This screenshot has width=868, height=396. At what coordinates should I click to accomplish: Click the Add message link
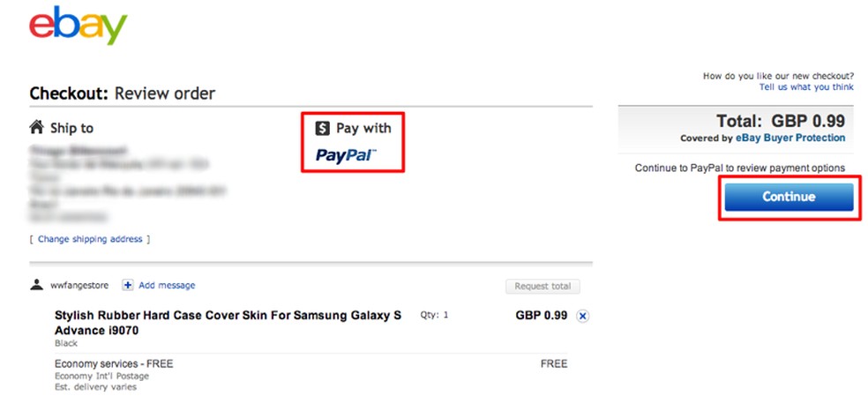tap(167, 285)
